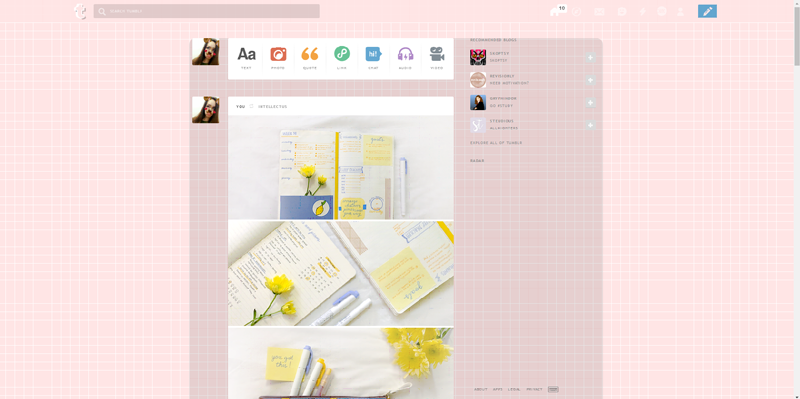
Task: Open the Explore compass icon
Action: (x=577, y=12)
